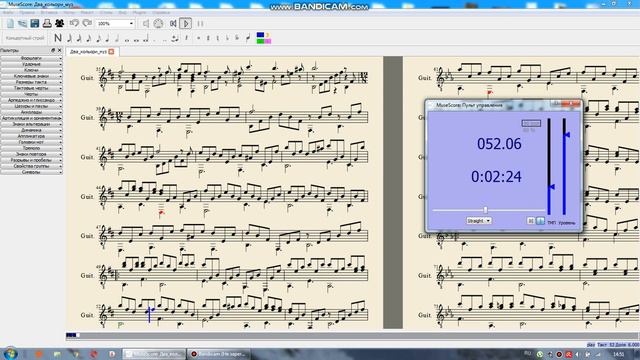Expand the Динамика palette
This screenshot has width=640, height=360.
click(x=31, y=130)
